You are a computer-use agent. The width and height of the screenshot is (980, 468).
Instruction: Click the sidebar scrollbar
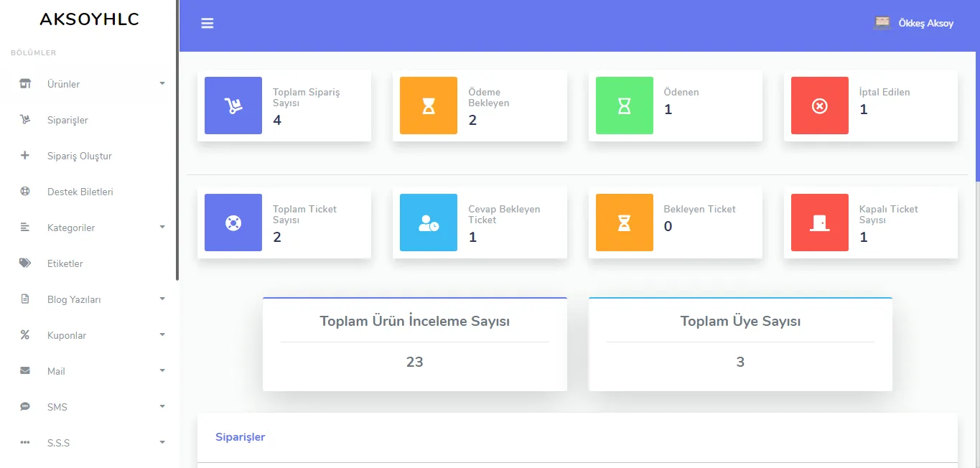point(177,140)
